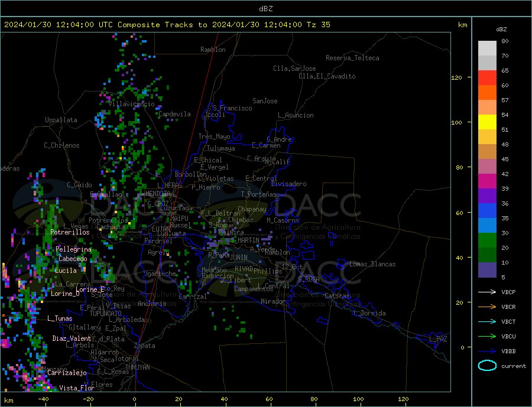Click the Ugarteche label
Image resolution: width=532 pixels, height=407 pixels.
(x=160, y=273)
